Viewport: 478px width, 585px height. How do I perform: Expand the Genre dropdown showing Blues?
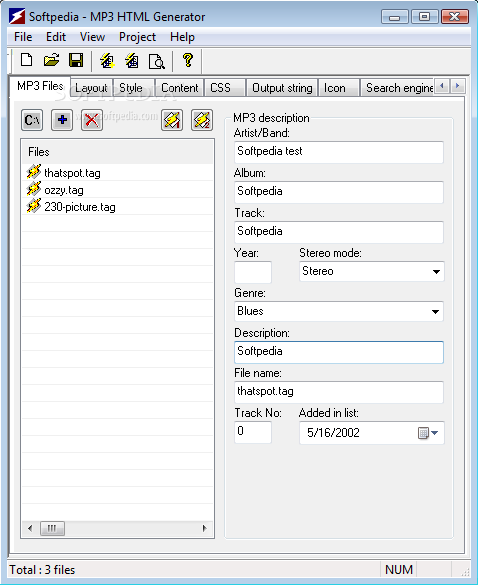click(x=435, y=312)
